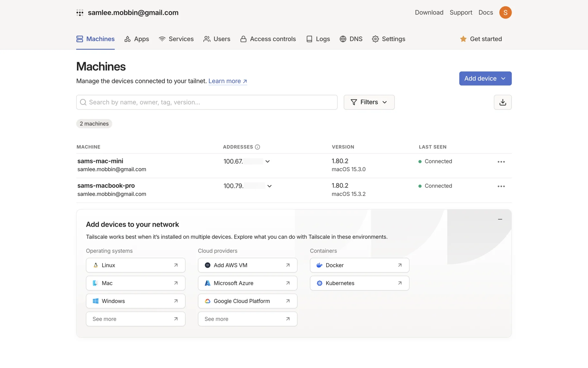This screenshot has height=368, width=588.
Task: Expand sams-mac-mini address dropdown
Action: tap(267, 161)
